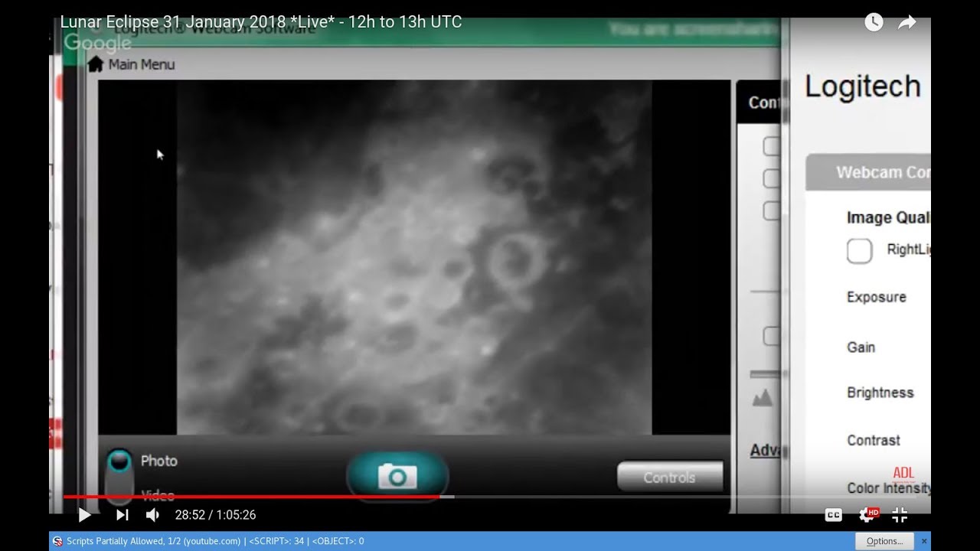Click the NoScript Options button
The image size is (980, 551).
coord(884,541)
